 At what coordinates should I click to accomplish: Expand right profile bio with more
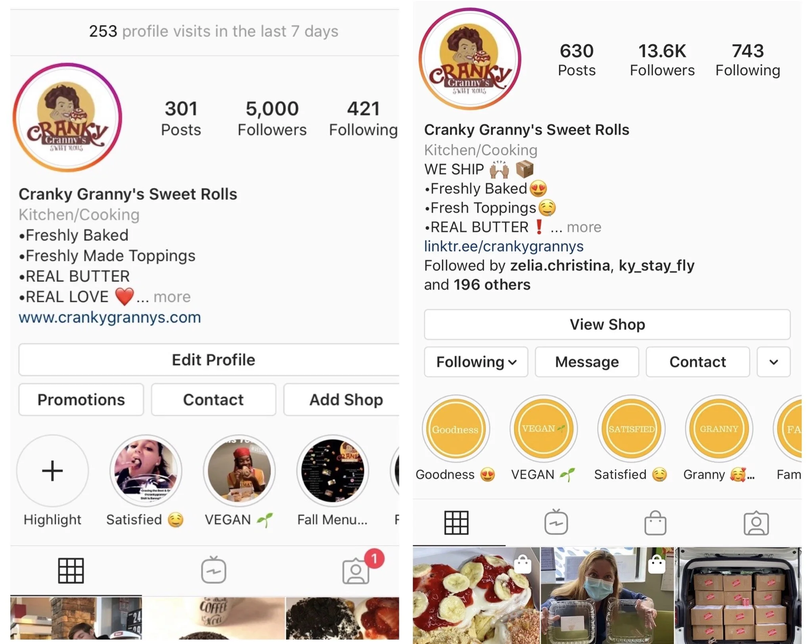pos(584,227)
